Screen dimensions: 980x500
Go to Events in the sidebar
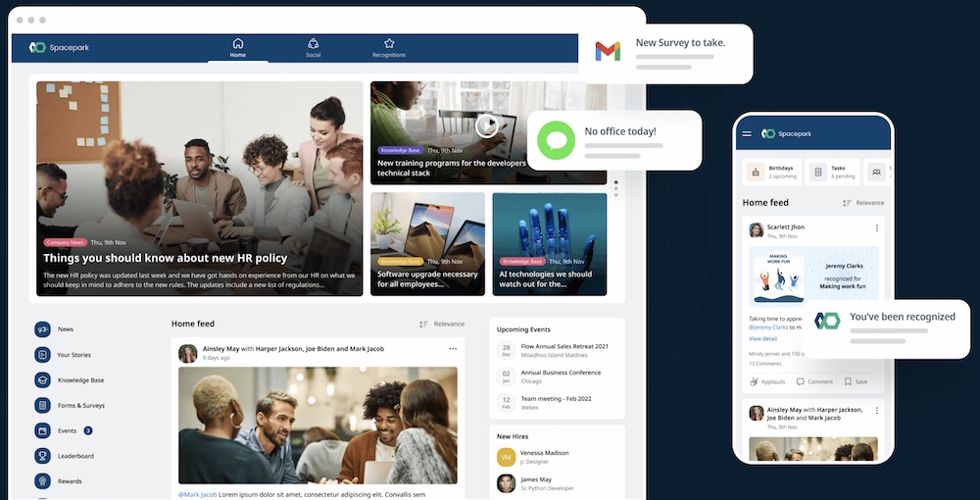(x=43, y=430)
